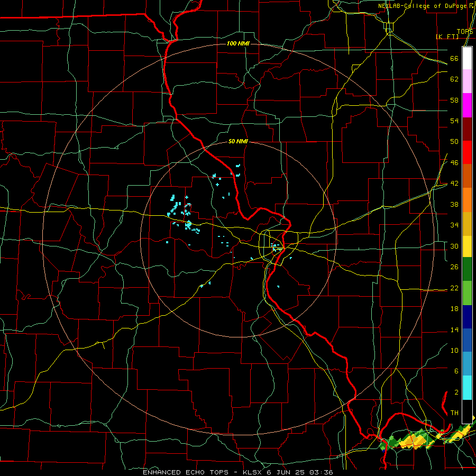
Task: Click the legend value 62
Action: click(x=454, y=79)
